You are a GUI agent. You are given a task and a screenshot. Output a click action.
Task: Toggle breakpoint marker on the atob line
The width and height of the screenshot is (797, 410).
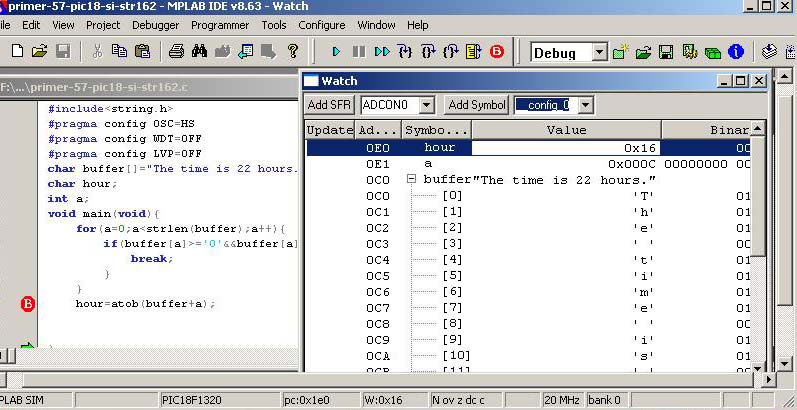(x=28, y=304)
